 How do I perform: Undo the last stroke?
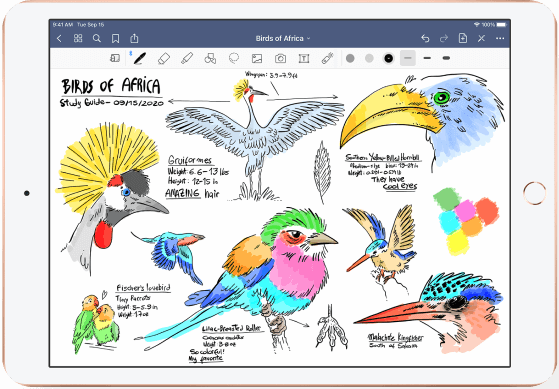425,39
